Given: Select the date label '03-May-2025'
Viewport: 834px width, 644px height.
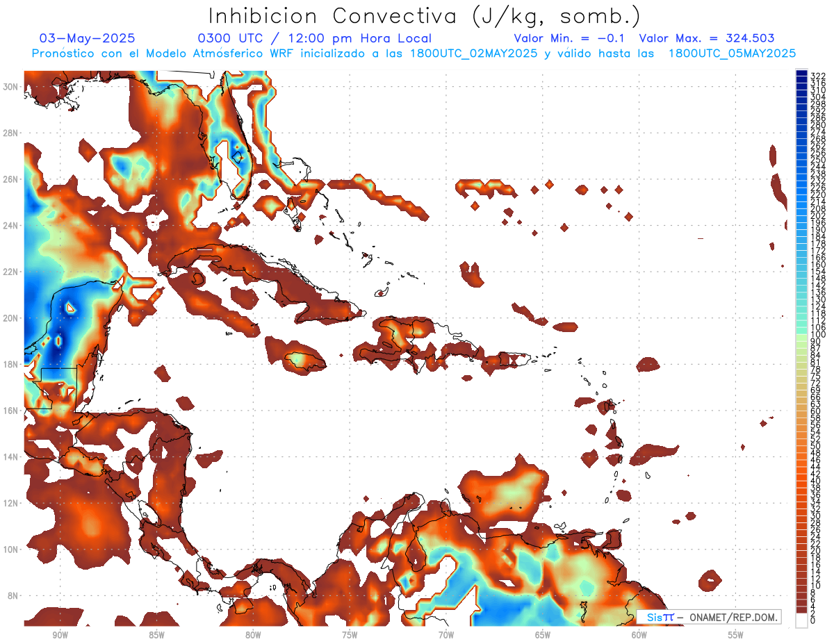Looking at the screenshot, I should pos(88,38).
